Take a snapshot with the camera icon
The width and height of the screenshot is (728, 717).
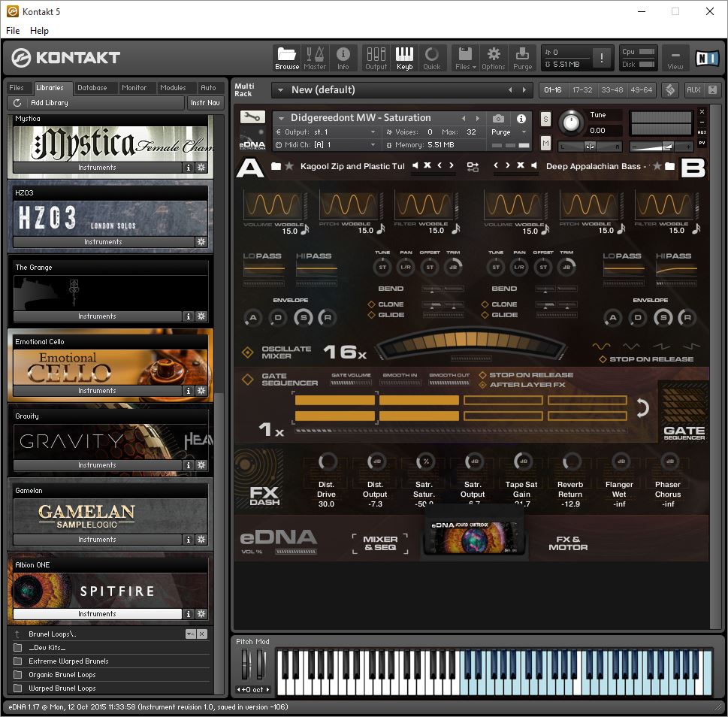point(498,119)
